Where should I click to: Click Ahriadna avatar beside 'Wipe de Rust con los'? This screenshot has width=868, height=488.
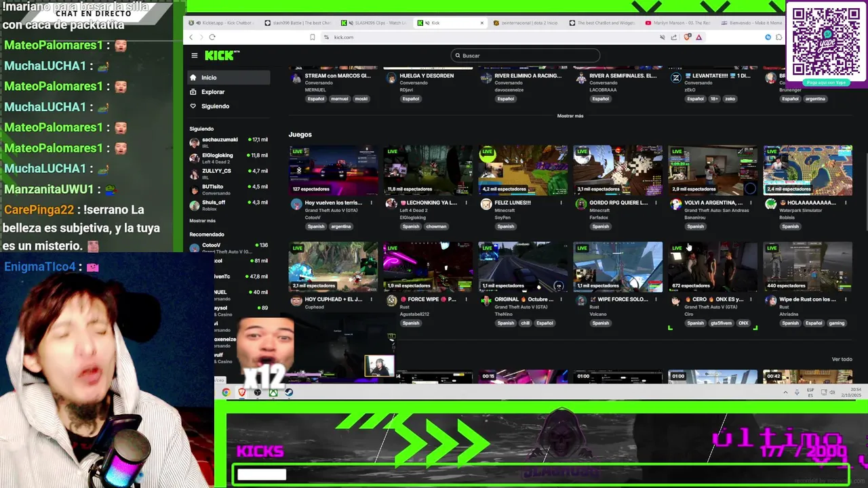pos(771,301)
